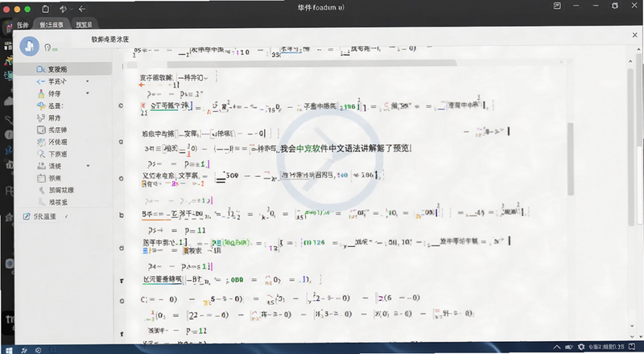Image resolution: width=644 pixels, height=354 pixels.
Task: Click the gear settings icon in title bar
Action: tap(615, 6)
